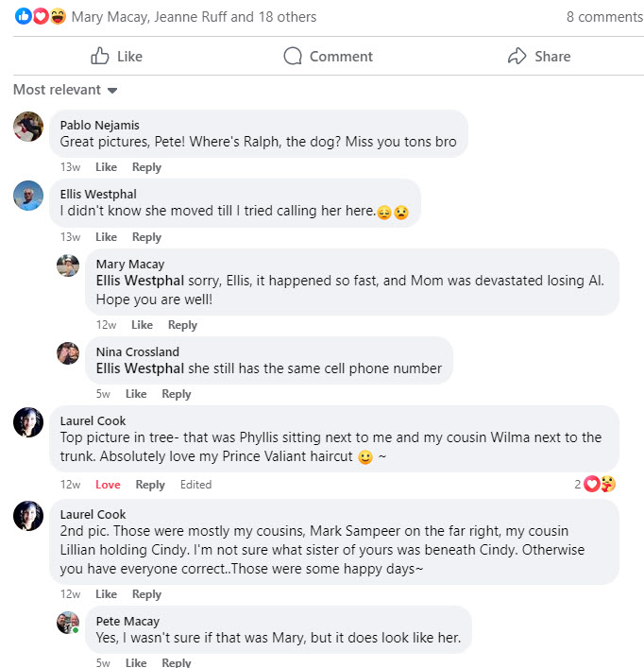Click the Comment speech bubble icon
This screenshot has width=644, height=668.
click(293, 57)
